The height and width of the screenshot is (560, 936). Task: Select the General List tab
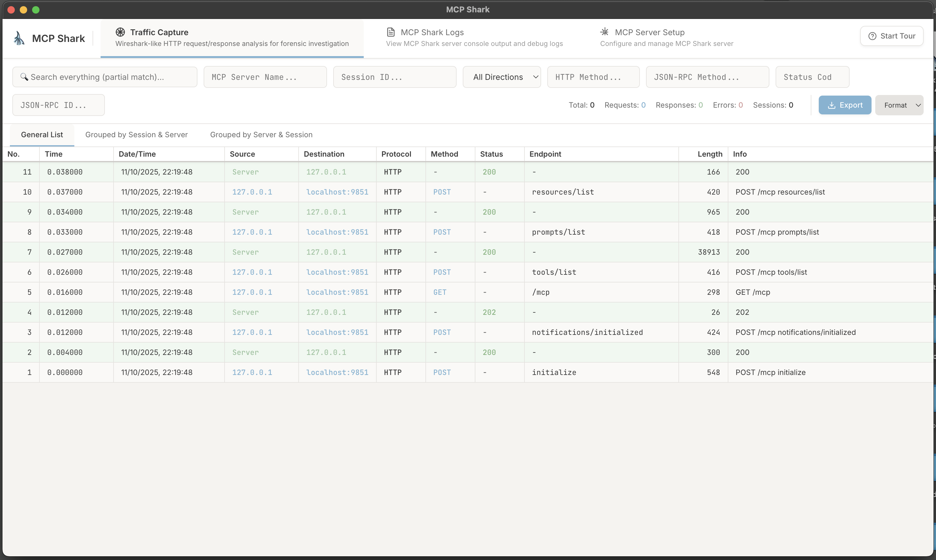(42, 135)
